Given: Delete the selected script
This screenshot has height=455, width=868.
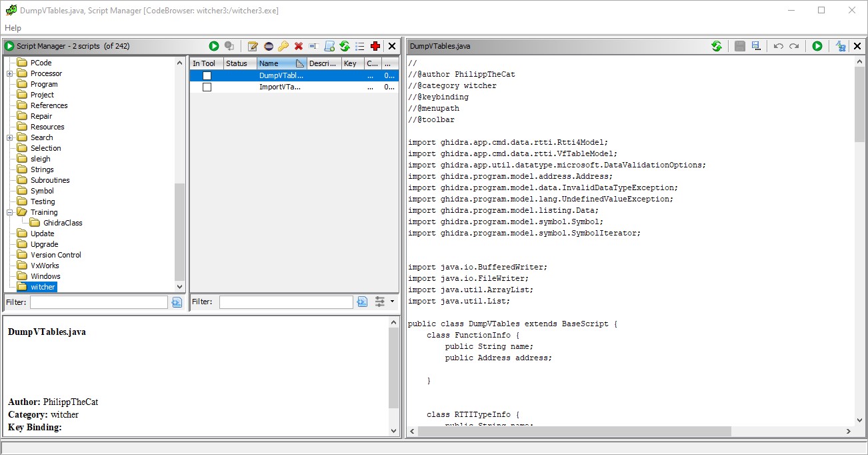Looking at the screenshot, I should [x=297, y=46].
